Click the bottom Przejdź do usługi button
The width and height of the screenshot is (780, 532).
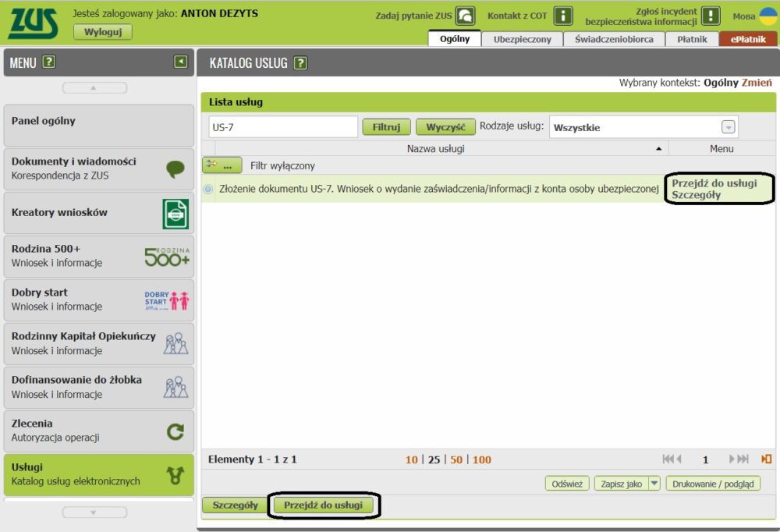click(323, 505)
